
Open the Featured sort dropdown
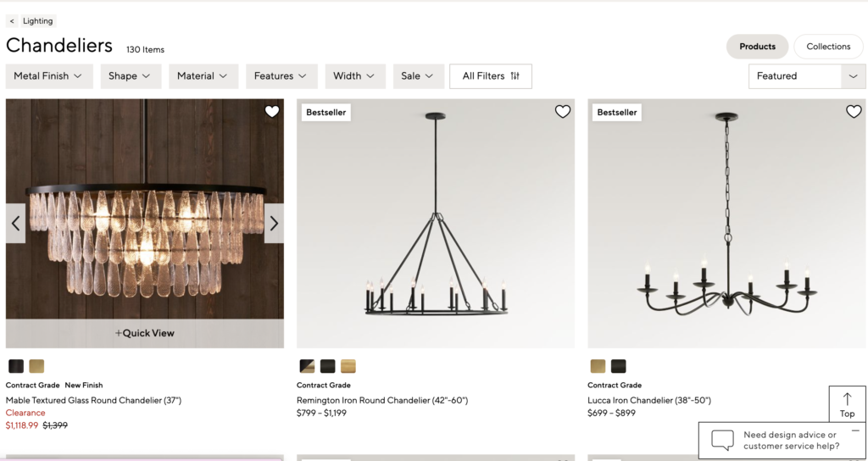click(807, 75)
